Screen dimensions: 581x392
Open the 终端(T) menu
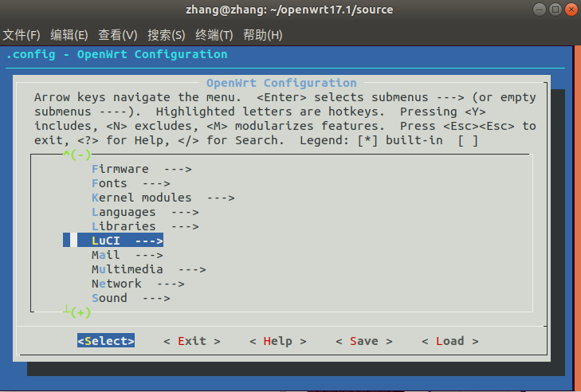[x=214, y=35]
